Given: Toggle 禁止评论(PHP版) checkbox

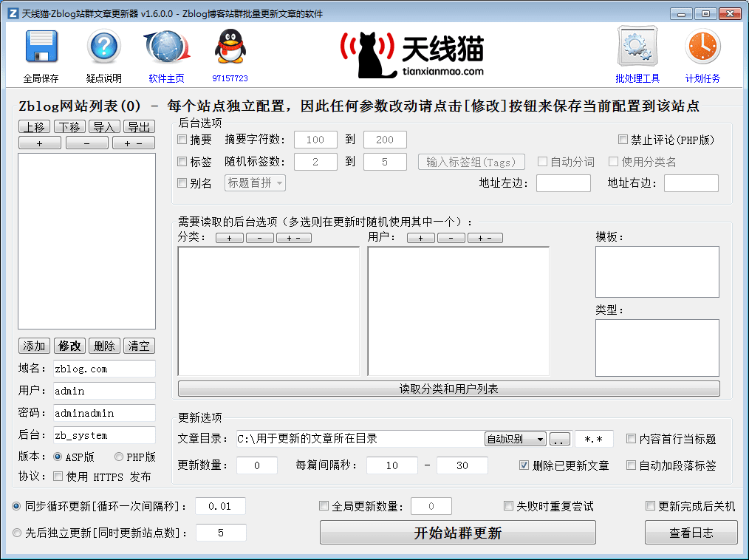Looking at the screenshot, I should click(x=623, y=140).
